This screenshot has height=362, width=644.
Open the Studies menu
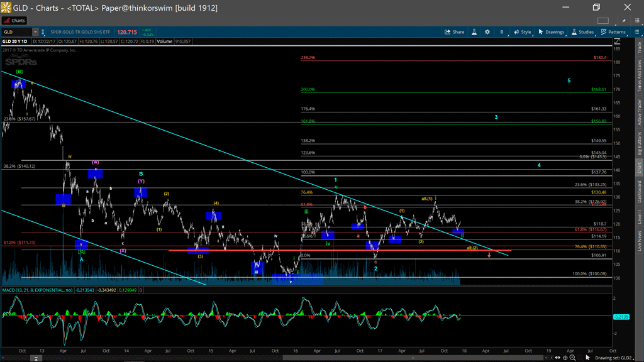[582, 32]
